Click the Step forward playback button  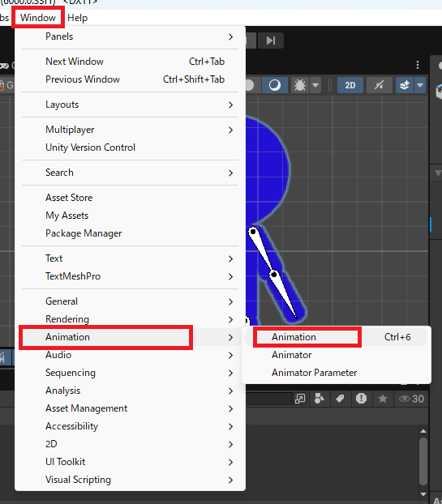271,41
